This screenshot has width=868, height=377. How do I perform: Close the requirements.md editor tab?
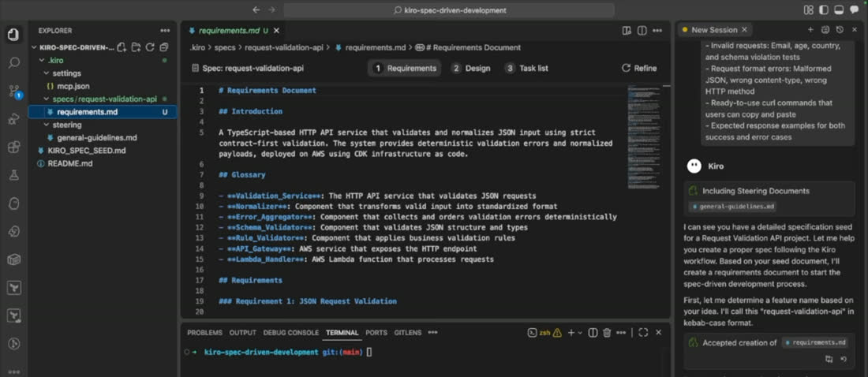click(276, 31)
